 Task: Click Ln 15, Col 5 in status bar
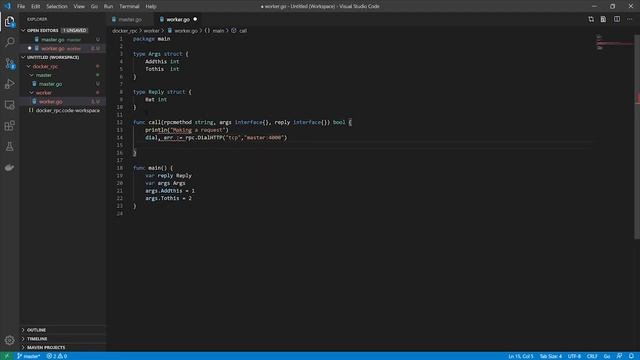521,356
